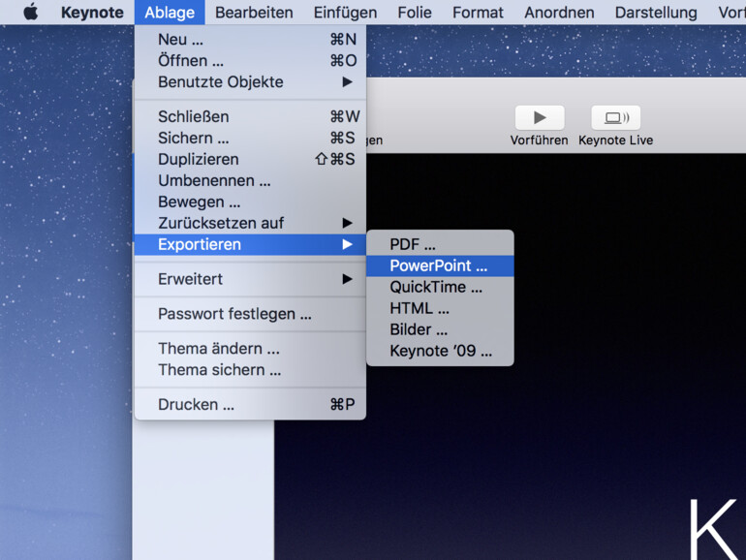Select Thema ändern … entry
Image resolution: width=746 pixels, height=560 pixels.
250,349
